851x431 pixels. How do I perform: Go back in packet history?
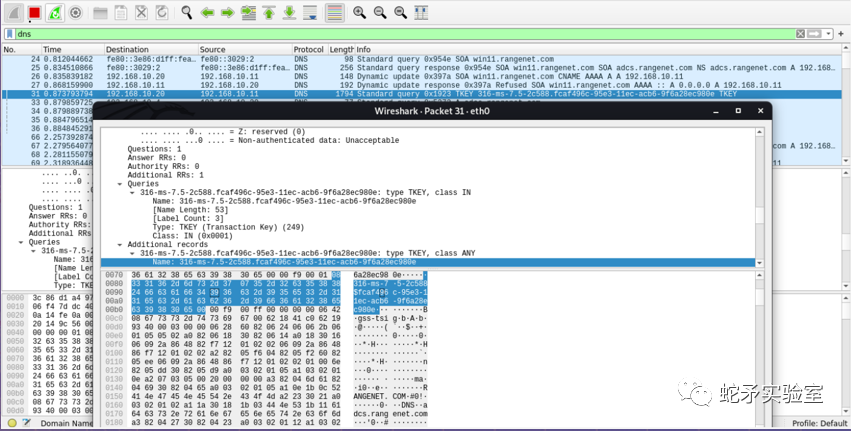coord(207,12)
